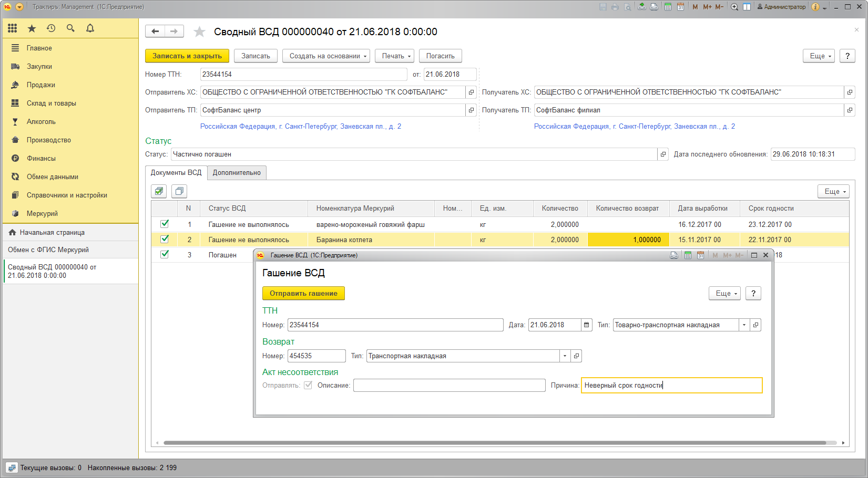Click get link icon with green arrow
Image resolution: width=868 pixels, height=478 pixels.
click(x=642, y=7)
